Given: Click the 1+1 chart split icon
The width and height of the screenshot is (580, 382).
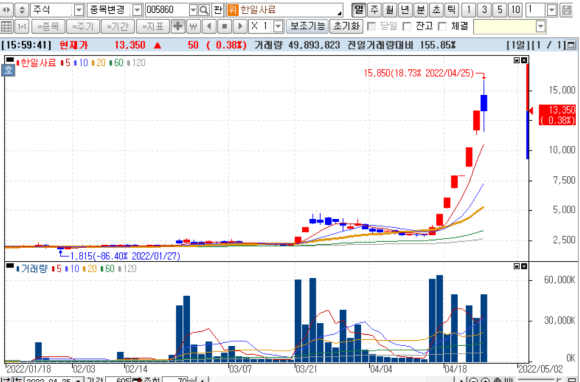Looking at the screenshot, I should [x=22, y=27].
